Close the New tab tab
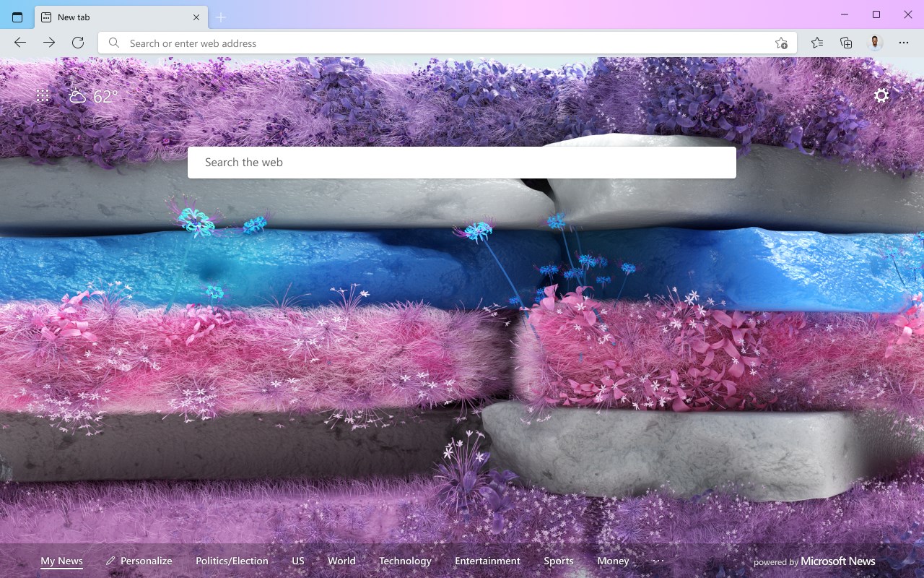Screen dimensions: 924x578 pyautogui.click(x=196, y=17)
